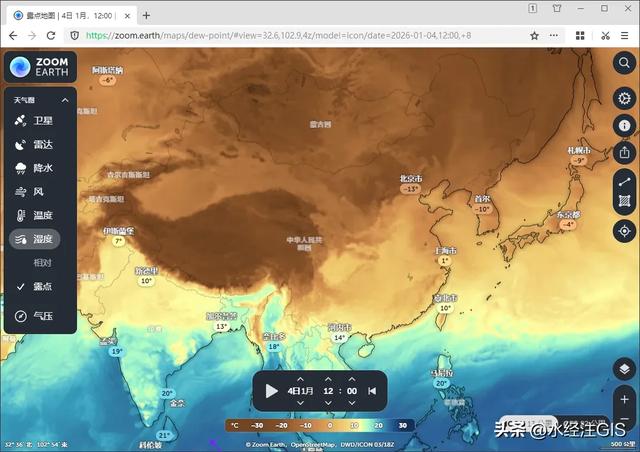The width and height of the screenshot is (640, 452).
Task: Choose the relative (相对) humidity option
Action: (x=42, y=263)
